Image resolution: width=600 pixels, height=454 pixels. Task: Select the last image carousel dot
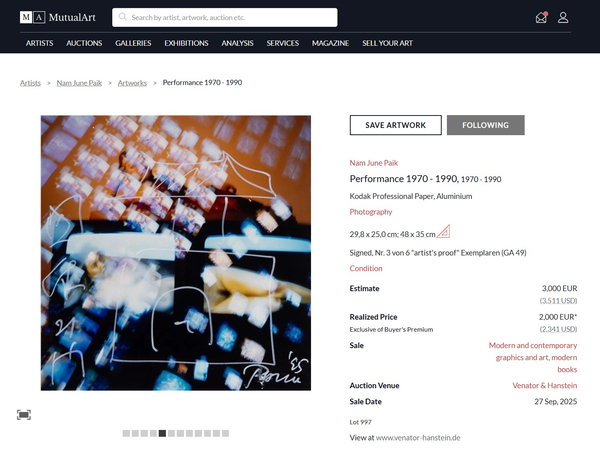226,433
